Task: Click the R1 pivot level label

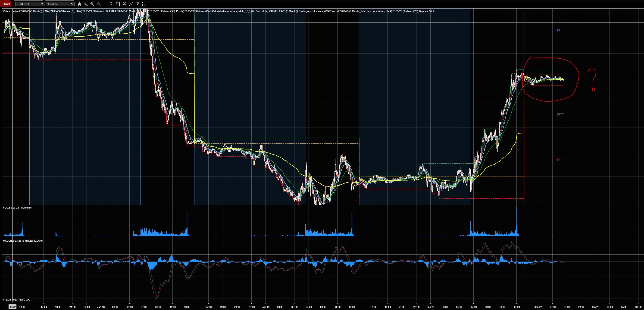Action: (558, 30)
